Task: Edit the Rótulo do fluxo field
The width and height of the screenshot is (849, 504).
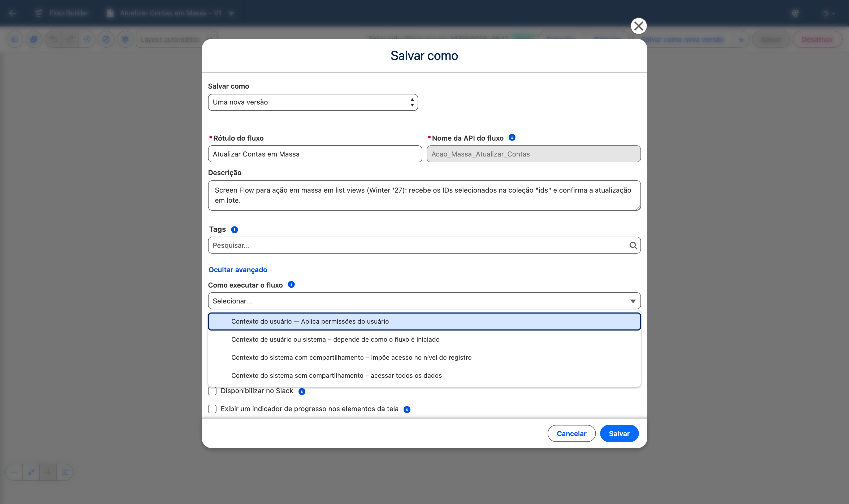Action: tap(315, 154)
